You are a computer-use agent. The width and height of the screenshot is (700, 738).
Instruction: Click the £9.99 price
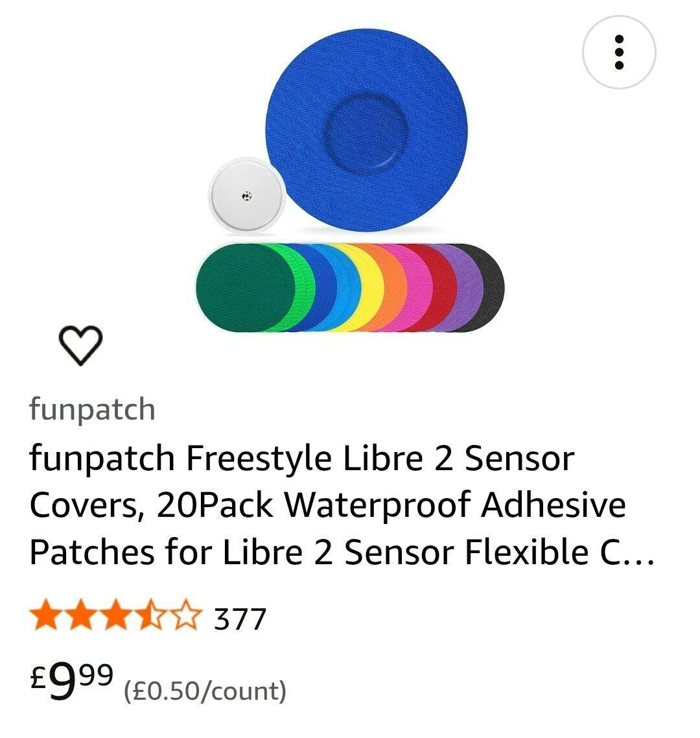[x=71, y=680]
